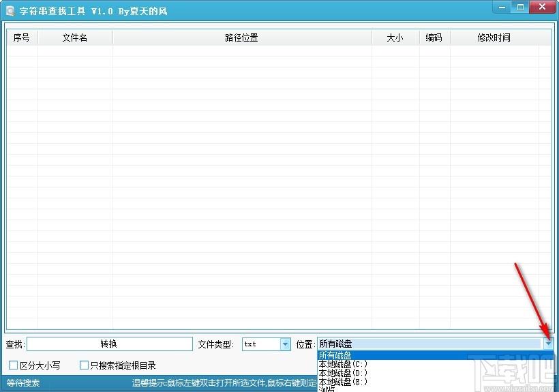Open the 文件类型 txt dropdown arrow
Screen dimensions: 559x392
coord(285,344)
